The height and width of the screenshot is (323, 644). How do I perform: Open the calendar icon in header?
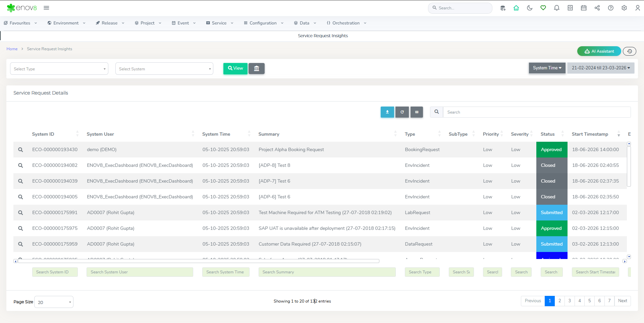coord(584,8)
